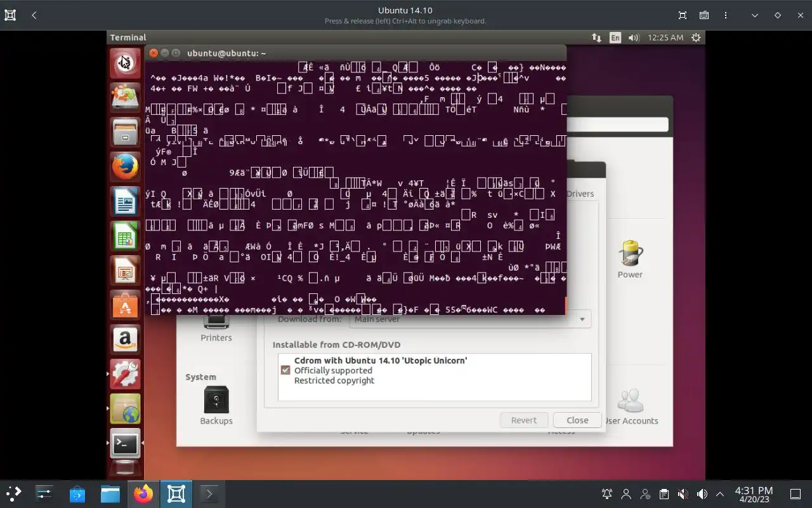Open the host application launcher menu
Image resolution: width=812 pixels, height=508 pixels.
[x=13, y=493]
